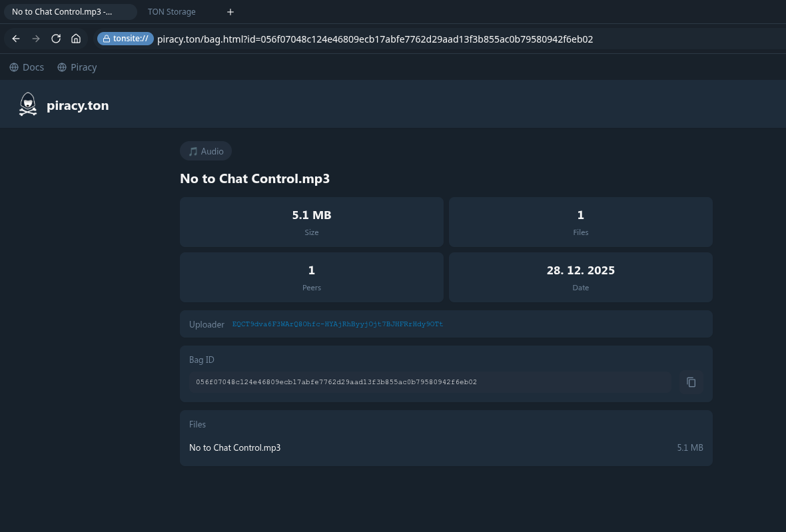Click the Audio category tag

click(206, 151)
